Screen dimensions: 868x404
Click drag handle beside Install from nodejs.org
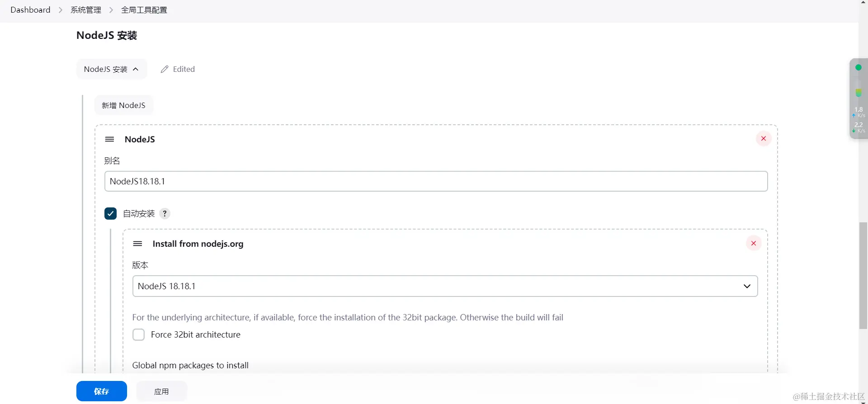click(137, 244)
